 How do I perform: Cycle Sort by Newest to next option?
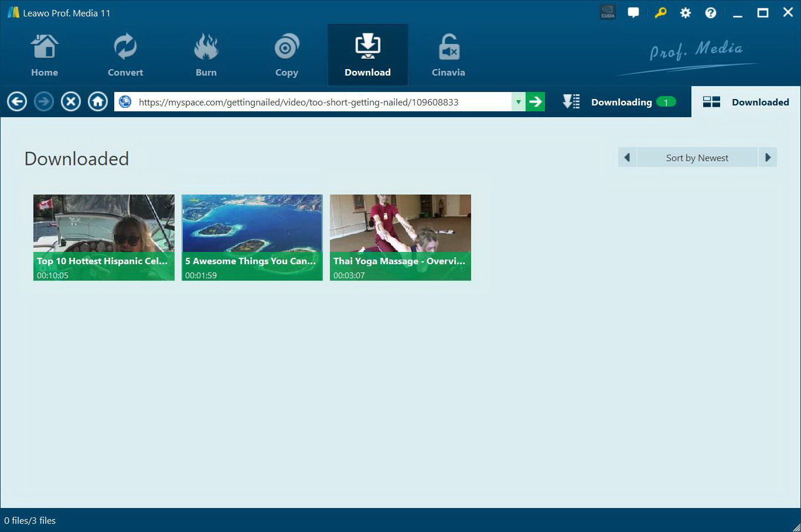point(768,157)
